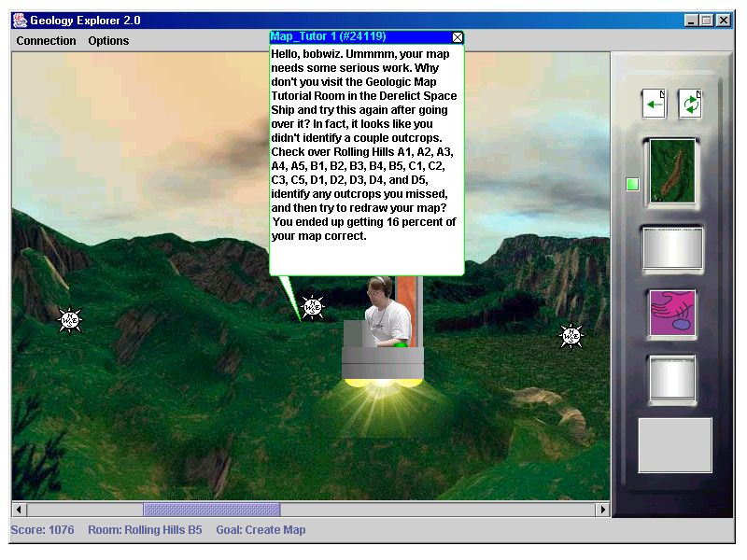The width and height of the screenshot is (747, 560).
Task: Click the blank gray panel at bottom right
Action: [674, 445]
